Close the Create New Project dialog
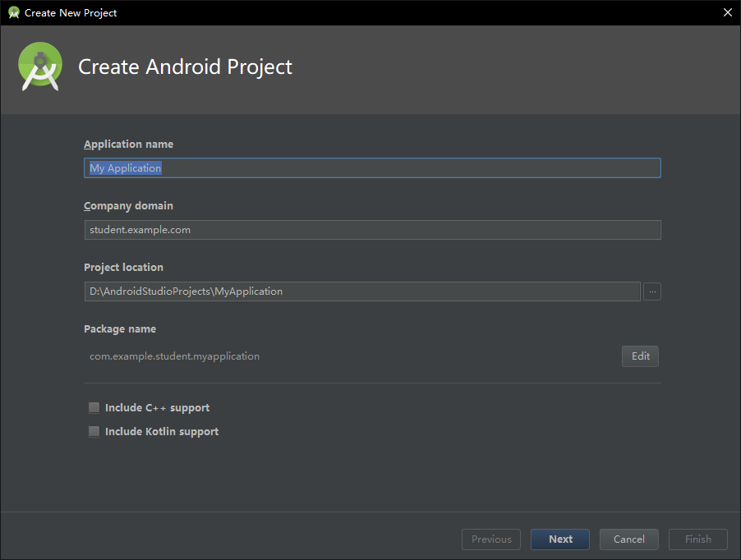The height and width of the screenshot is (560, 741). [x=728, y=13]
